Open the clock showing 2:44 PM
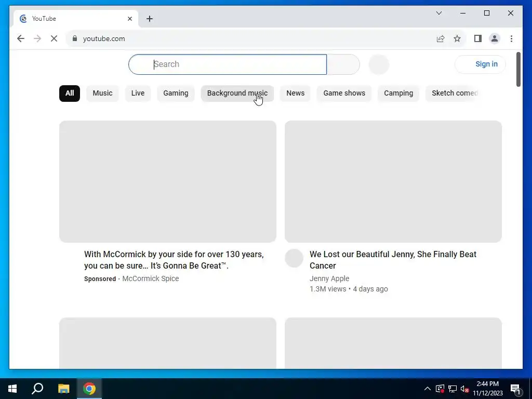 pyautogui.click(x=487, y=389)
